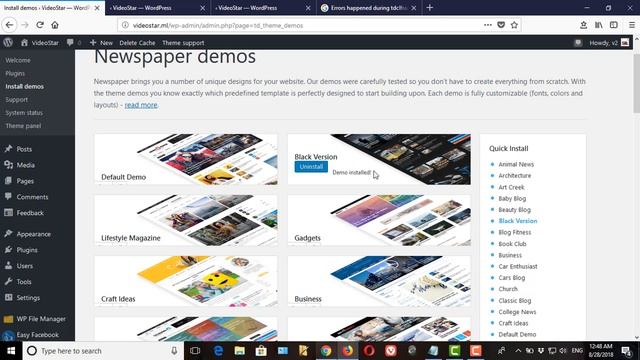Open the + New admin bar item
The height and width of the screenshot is (360, 640).
[101, 42]
